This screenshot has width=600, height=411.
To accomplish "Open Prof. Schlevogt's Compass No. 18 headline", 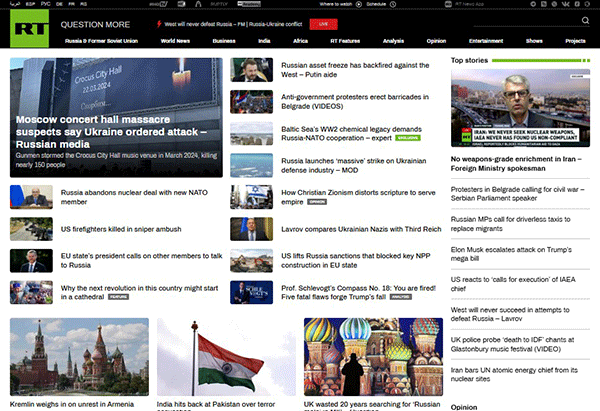I will click(358, 292).
